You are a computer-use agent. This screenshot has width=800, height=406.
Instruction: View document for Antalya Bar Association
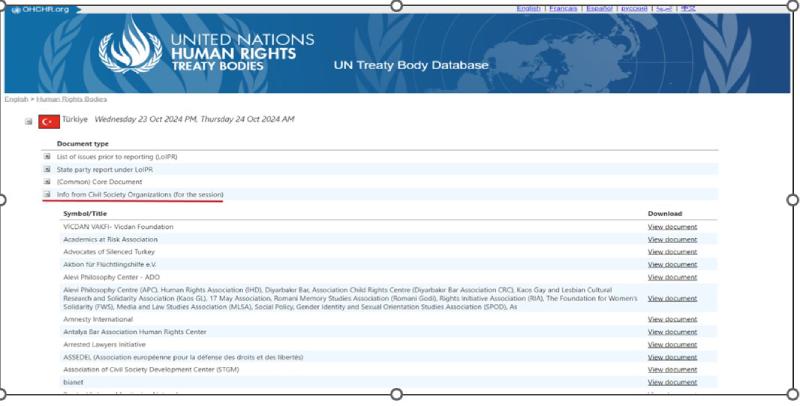672,332
